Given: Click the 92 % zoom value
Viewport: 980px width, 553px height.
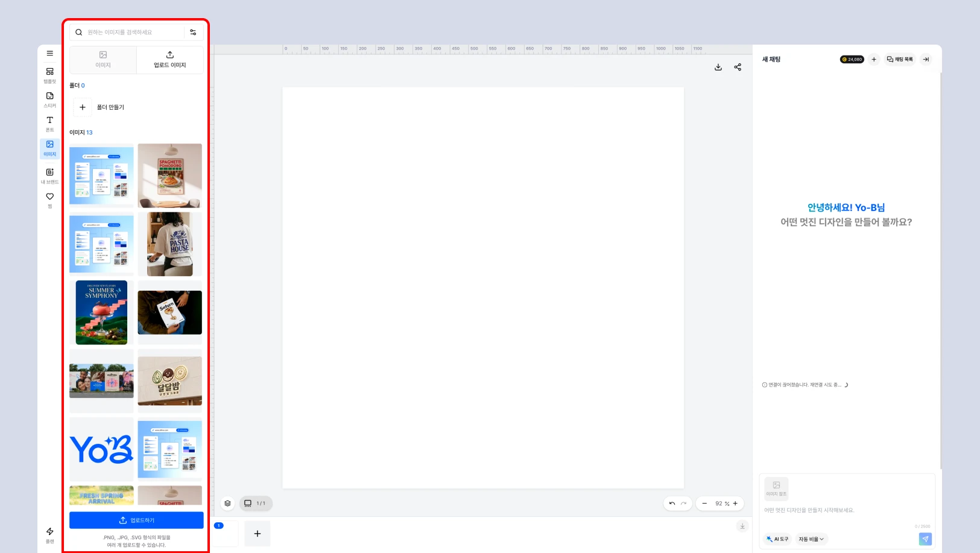Looking at the screenshot, I should coord(722,504).
